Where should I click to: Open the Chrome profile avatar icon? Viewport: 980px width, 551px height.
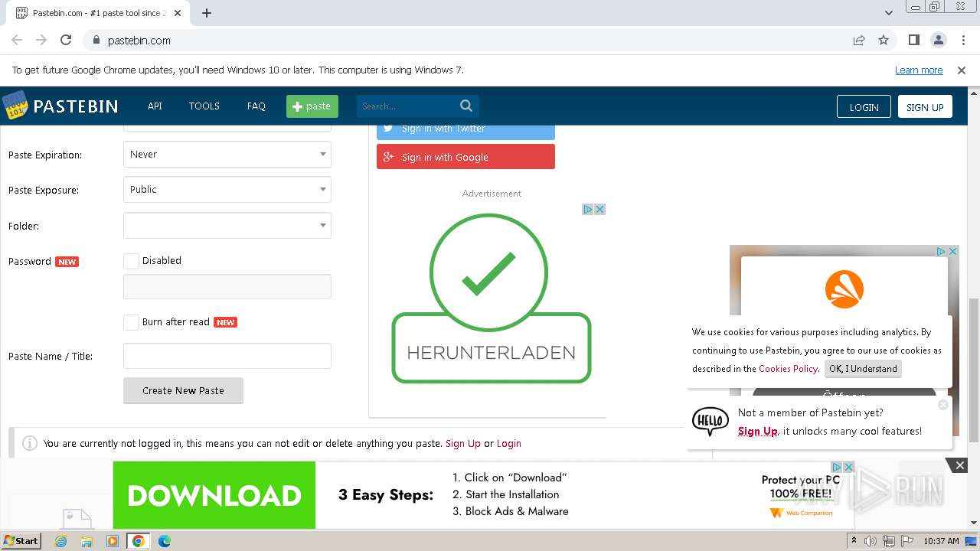938,40
